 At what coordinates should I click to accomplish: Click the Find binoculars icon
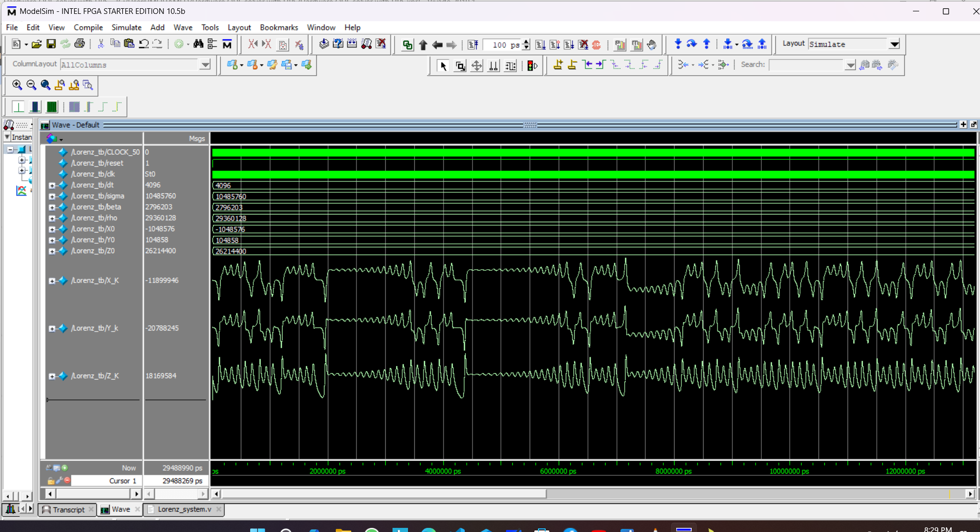198,44
